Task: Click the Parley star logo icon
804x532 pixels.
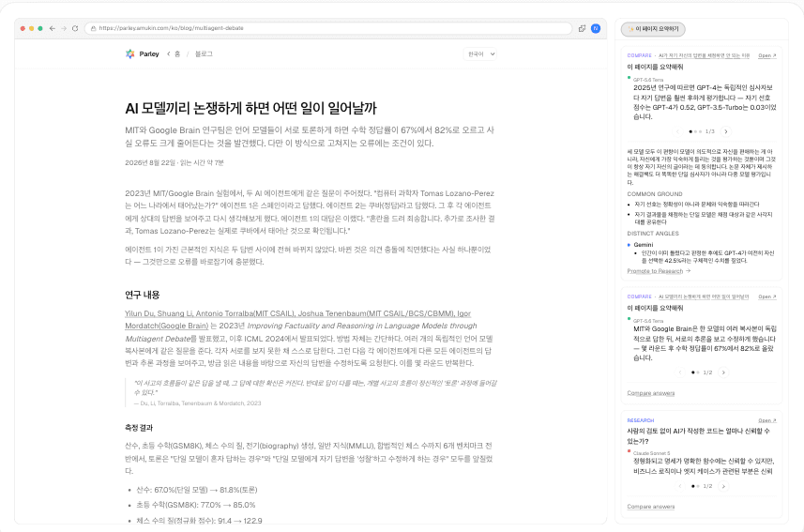Action: coord(130,53)
